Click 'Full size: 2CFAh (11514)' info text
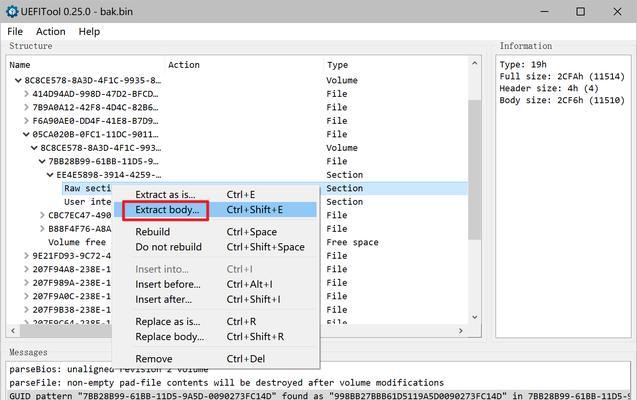This screenshot has width=637, height=400. click(562, 76)
